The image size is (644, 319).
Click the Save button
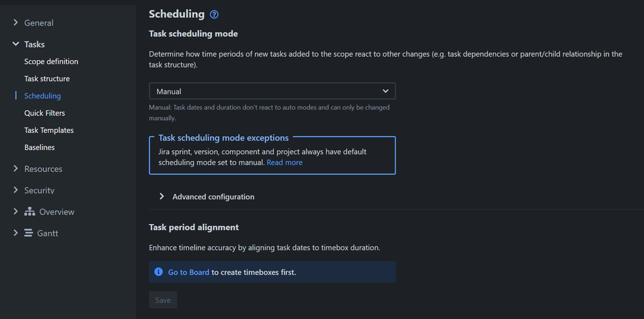(162, 300)
